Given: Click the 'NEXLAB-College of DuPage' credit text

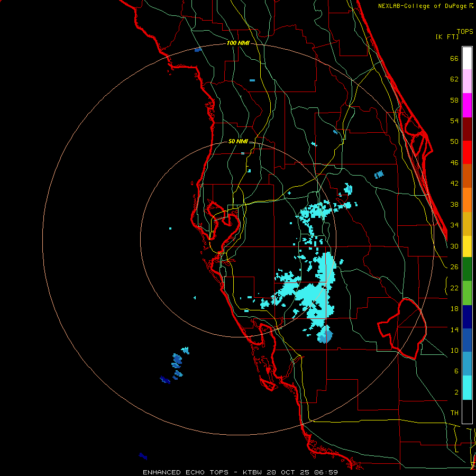Looking at the screenshot, I should coord(422,6).
